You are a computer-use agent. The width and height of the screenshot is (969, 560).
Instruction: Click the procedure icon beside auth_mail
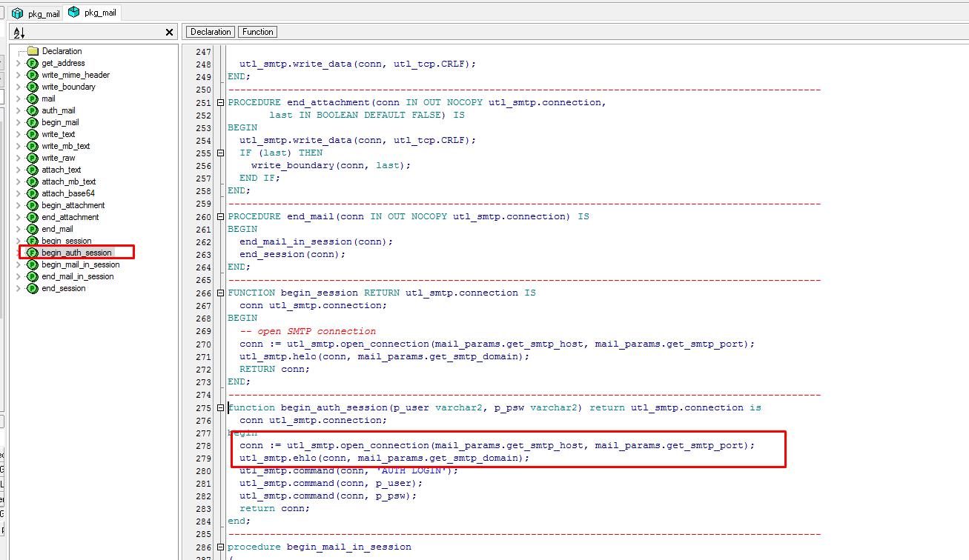33,110
